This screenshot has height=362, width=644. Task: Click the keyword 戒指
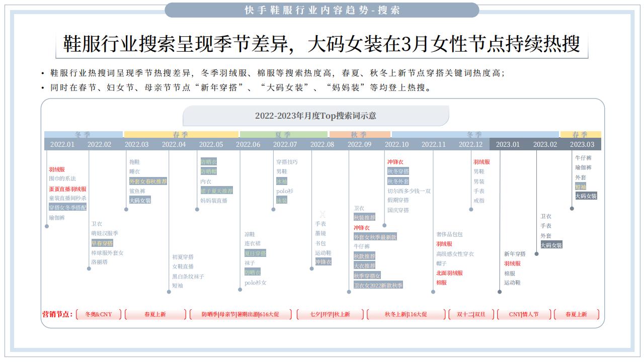click(479, 201)
